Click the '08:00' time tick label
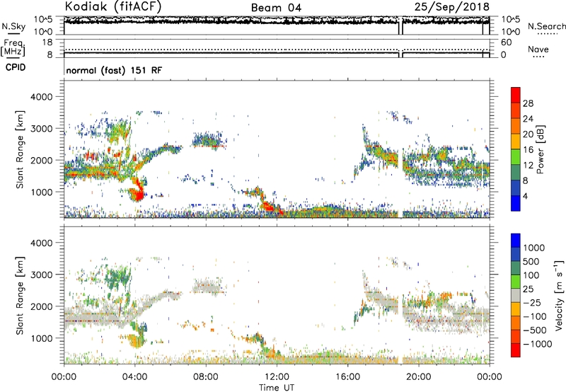 point(206,377)
